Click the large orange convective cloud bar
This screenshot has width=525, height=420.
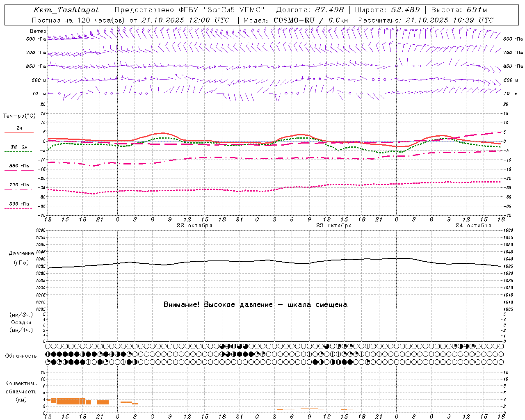tap(68, 401)
